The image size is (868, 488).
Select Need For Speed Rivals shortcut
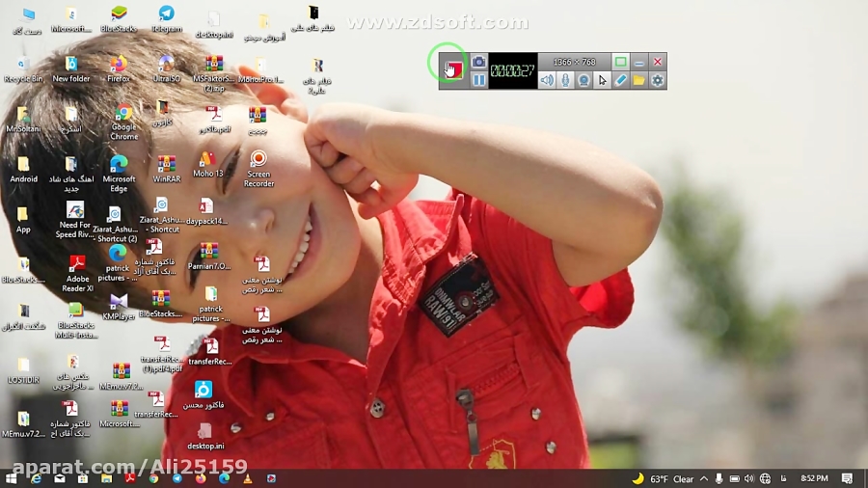(74, 220)
